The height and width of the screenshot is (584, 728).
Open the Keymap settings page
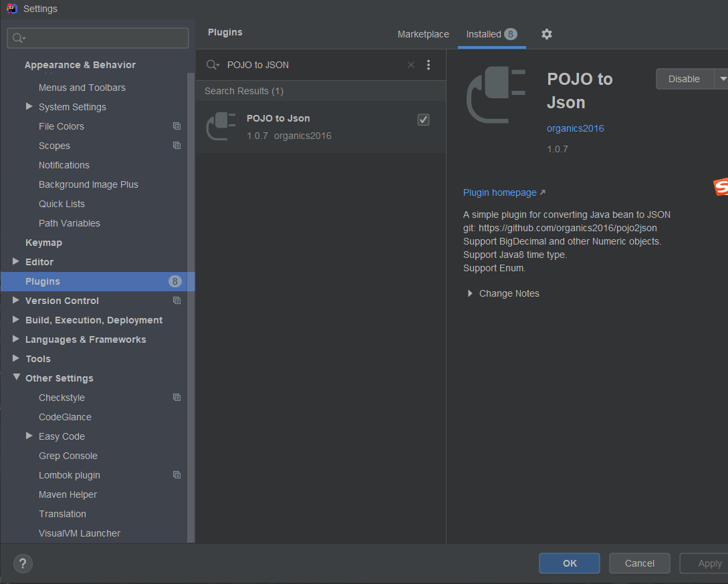pyautogui.click(x=43, y=243)
